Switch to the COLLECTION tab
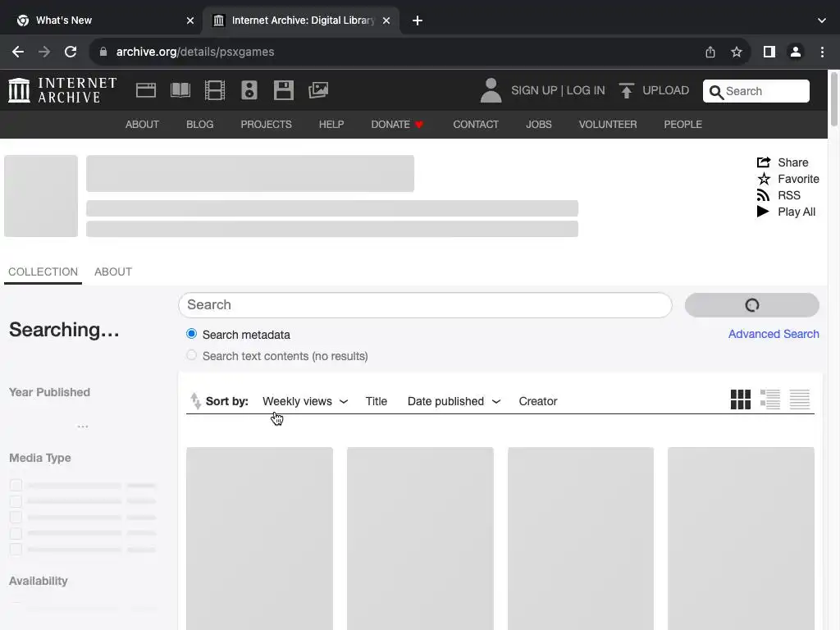 [x=43, y=272]
